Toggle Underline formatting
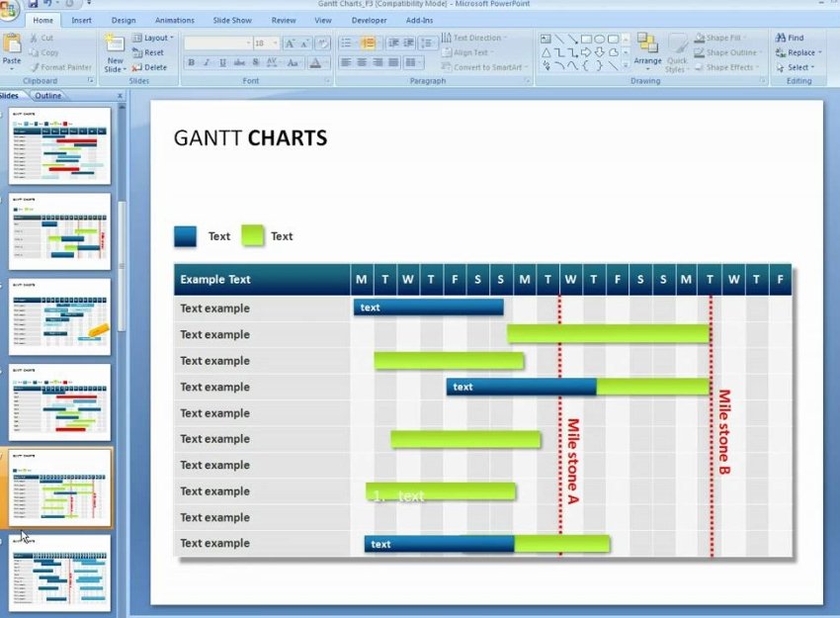This screenshot has height=618, width=840. (x=223, y=62)
